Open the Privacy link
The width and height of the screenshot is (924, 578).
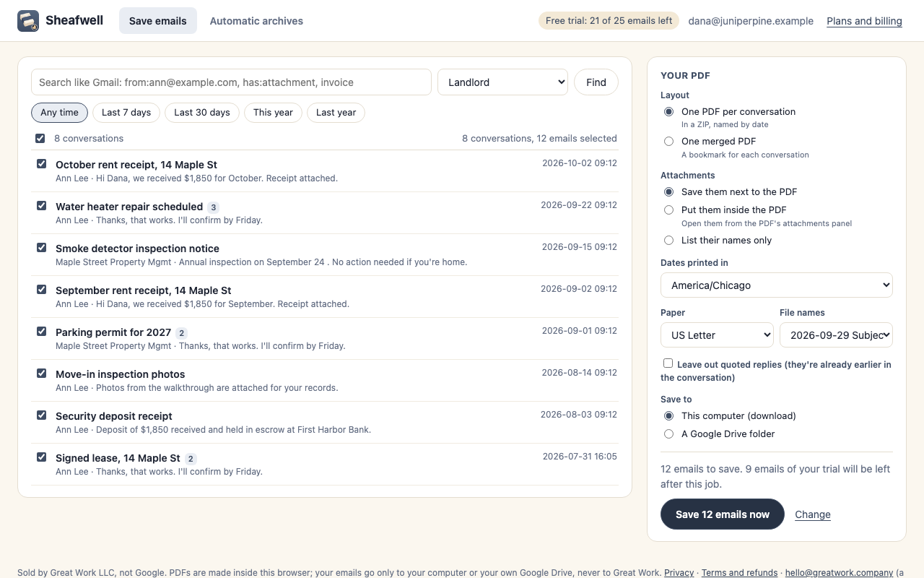679,573
